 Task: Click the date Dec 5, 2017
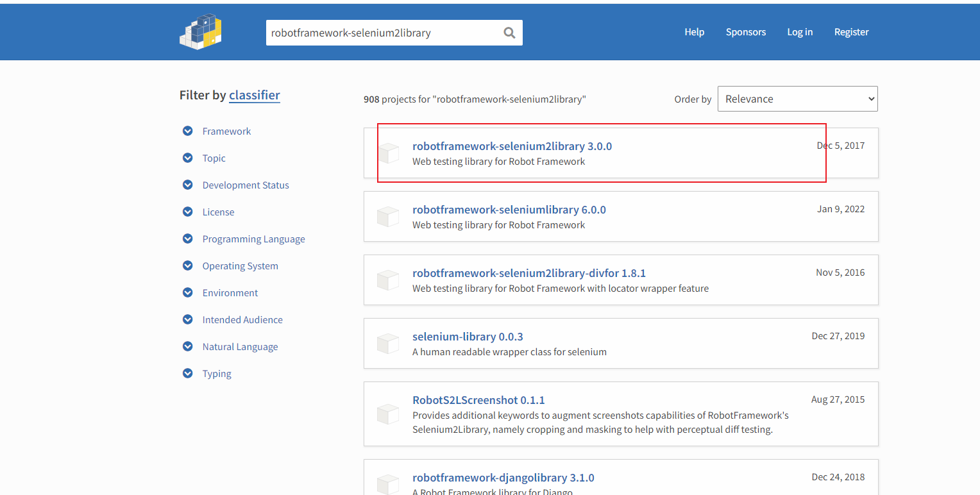pos(841,146)
